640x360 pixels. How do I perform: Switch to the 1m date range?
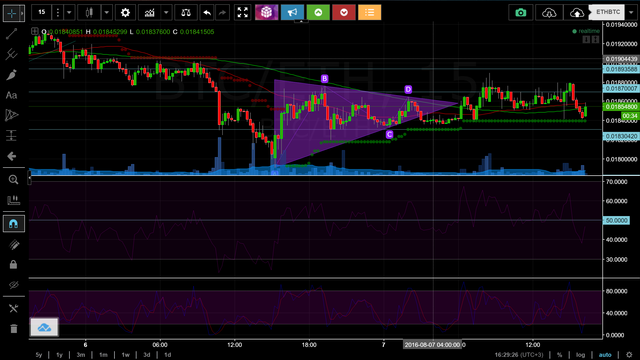103,355
